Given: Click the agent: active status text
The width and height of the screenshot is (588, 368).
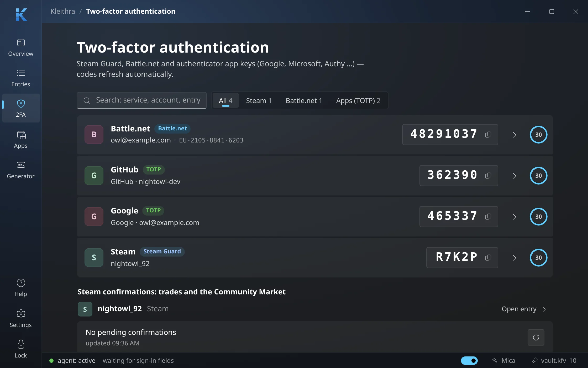Looking at the screenshot, I should tap(76, 361).
